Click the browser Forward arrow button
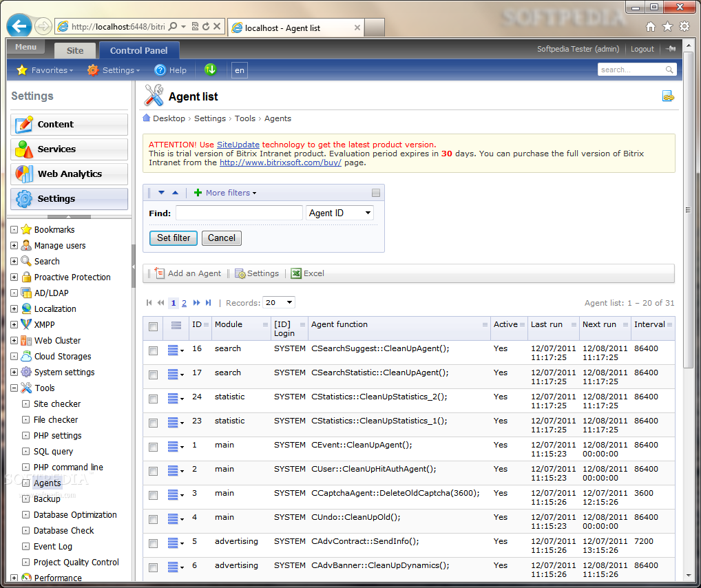Image resolution: width=701 pixels, height=588 pixels. pyautogui.click(x=43, y=26)
